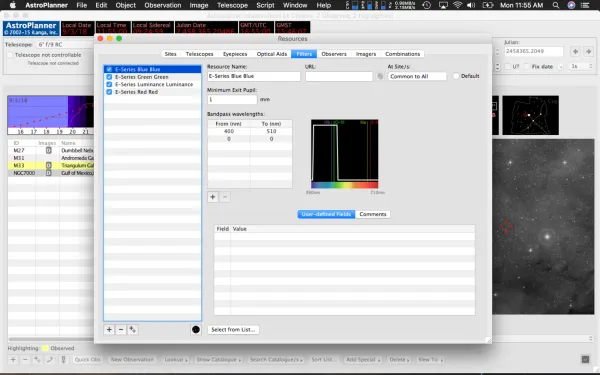Open the Telescope 6" f/9 RC dropdown
Image resolution: width=600 pixels, height=375 pixels.
pyautogui.click(x=65, y=44)
